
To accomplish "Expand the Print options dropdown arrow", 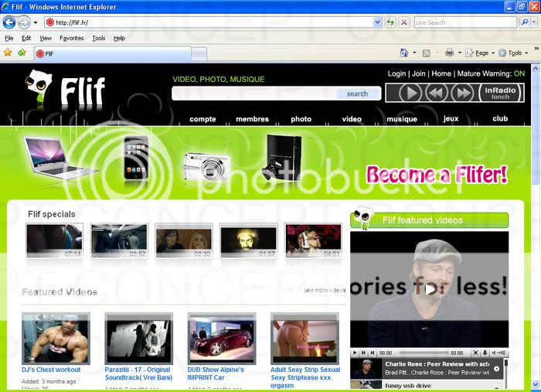I will coord(460,53).
